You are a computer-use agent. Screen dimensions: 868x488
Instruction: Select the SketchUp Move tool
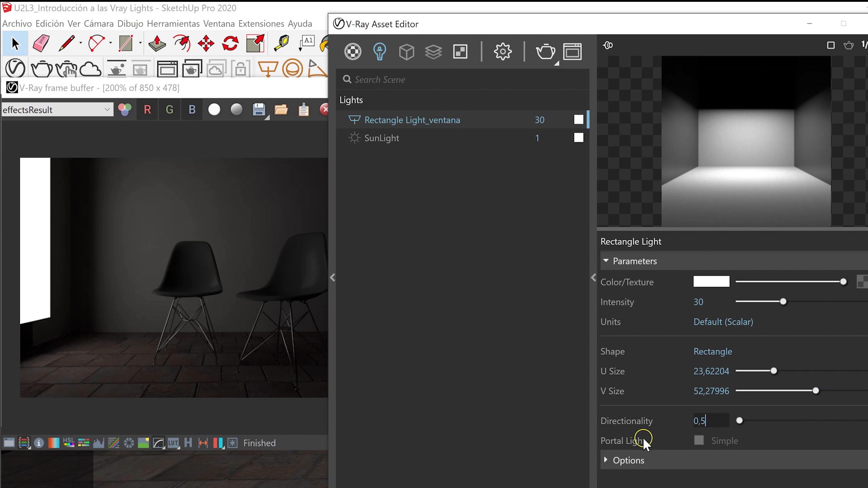(x=206, y=43)
